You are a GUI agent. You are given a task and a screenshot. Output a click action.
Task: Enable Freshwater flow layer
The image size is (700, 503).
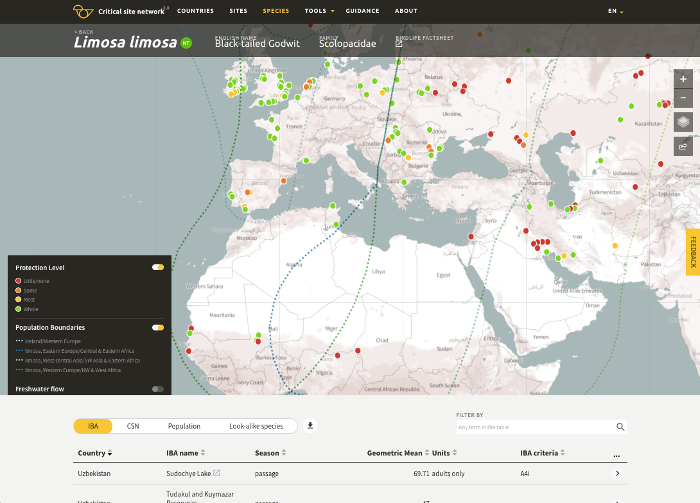[x=158, y=389]
